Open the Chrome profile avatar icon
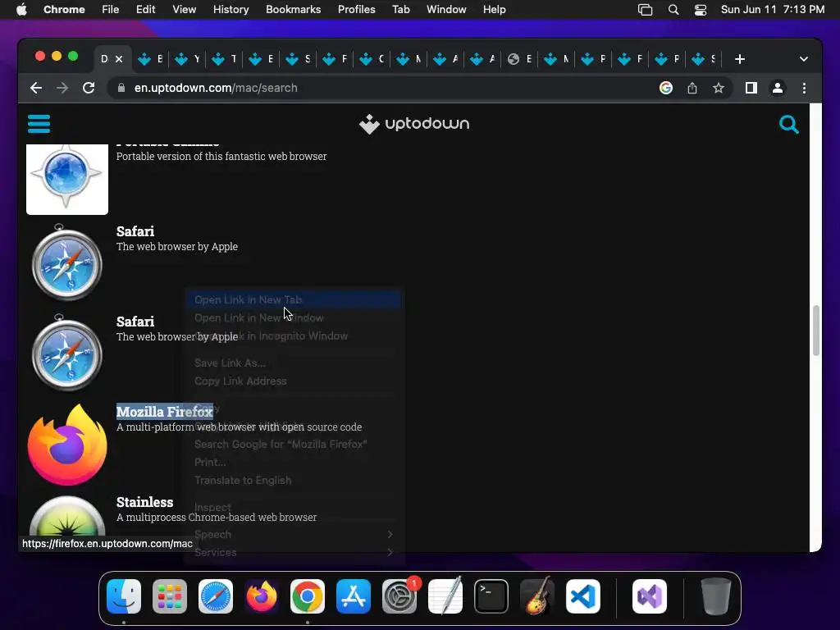Image resolution: width=840 pixels, height=630 pixels. (778, 88)
